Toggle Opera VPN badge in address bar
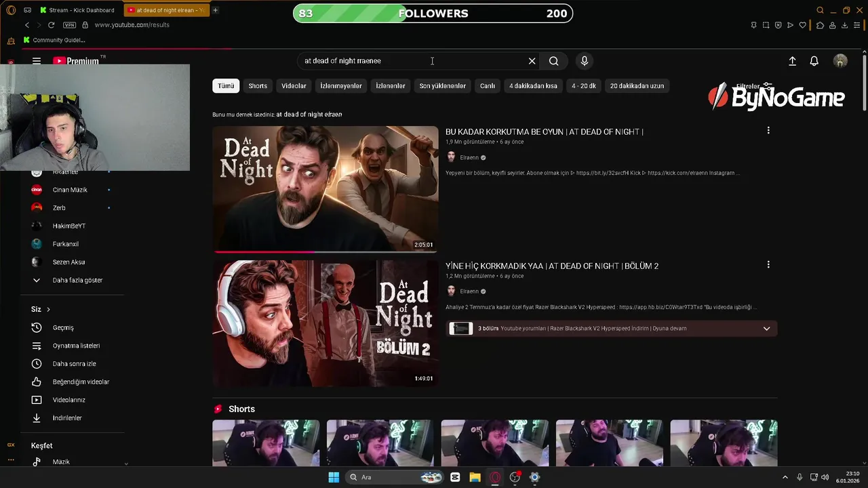The image size is (868, 488). tap(69, 25)
